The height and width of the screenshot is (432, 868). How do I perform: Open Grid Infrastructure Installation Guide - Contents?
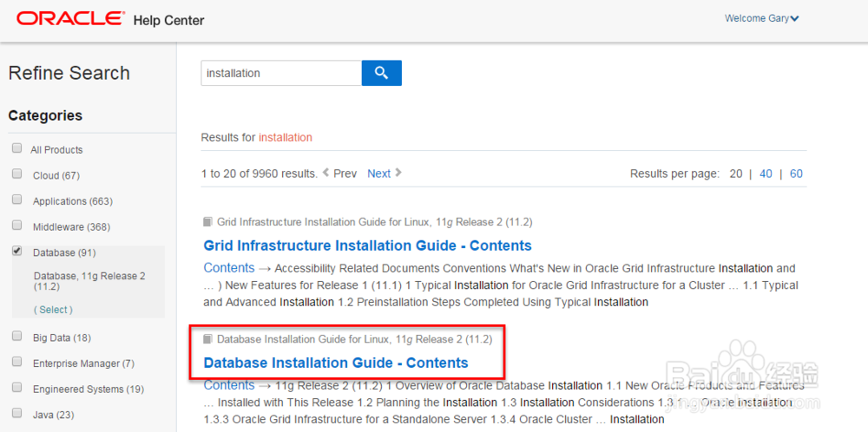click(367, 245)
